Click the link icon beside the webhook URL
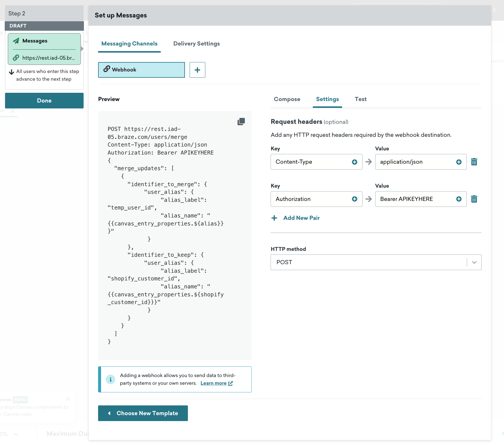Viewport: 504px width, 445px height. point(16,58)
